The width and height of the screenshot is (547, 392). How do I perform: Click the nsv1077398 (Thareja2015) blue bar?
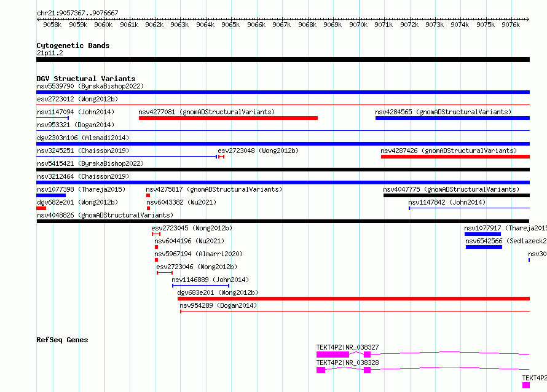click(51, 195)
